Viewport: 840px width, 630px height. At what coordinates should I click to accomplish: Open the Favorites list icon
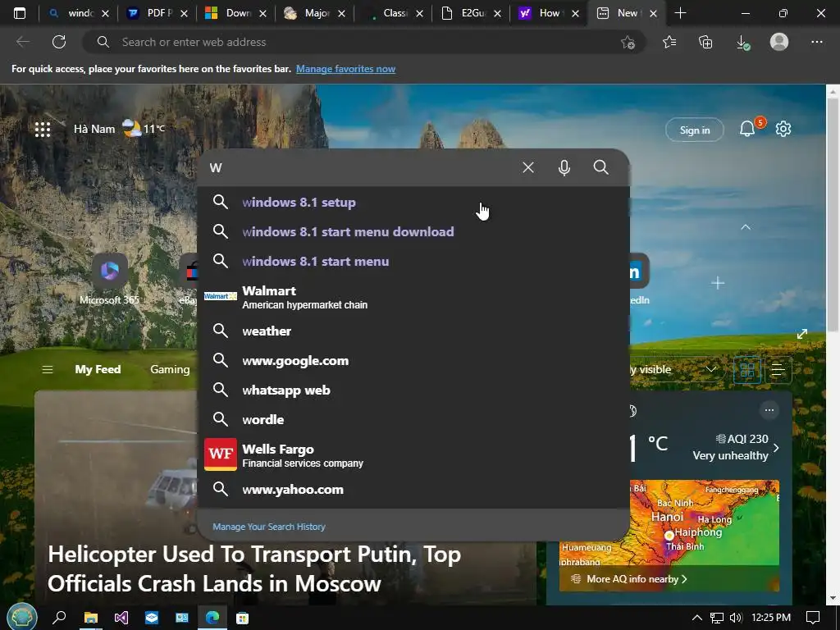pyautogui.click(x=669, y=42)
